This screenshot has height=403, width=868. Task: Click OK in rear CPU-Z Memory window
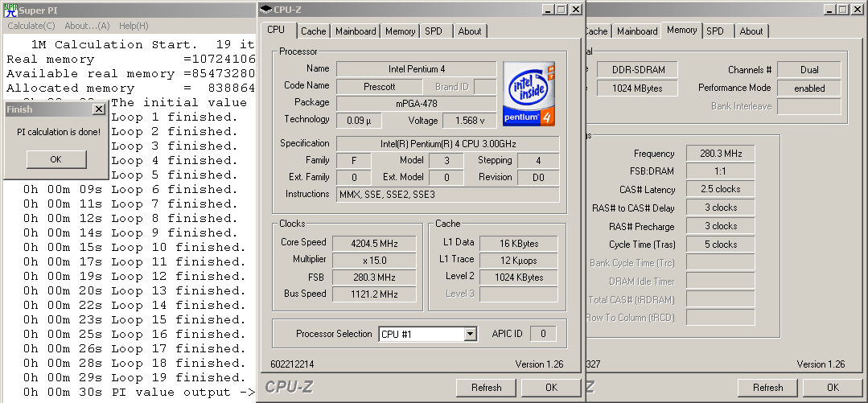(833, 388)
